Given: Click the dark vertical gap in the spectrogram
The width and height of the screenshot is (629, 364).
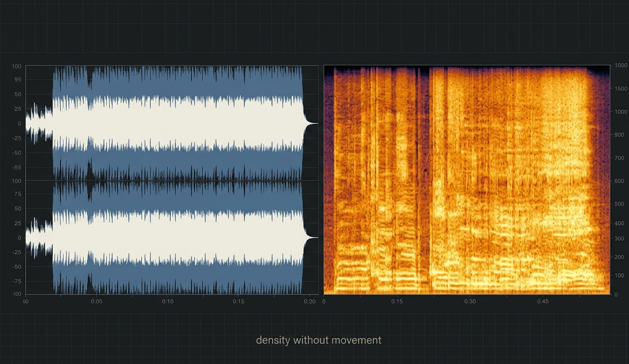Looking at the screenshot, I should [425, 179].
